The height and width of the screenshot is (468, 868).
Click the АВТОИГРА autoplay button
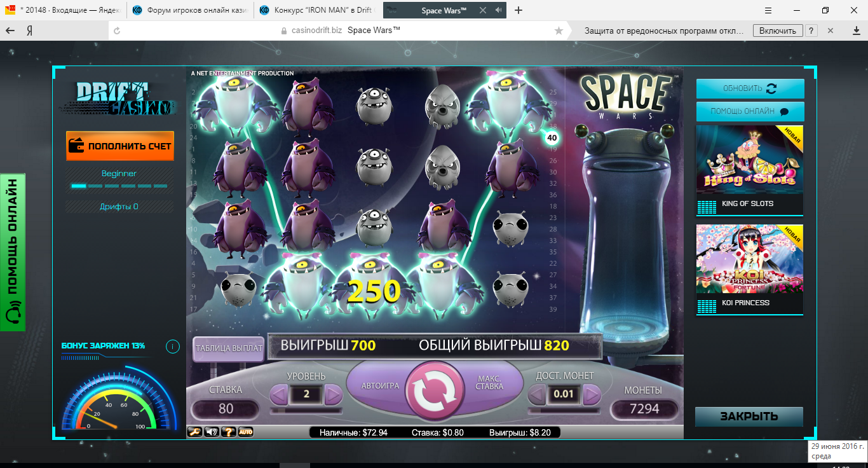380,386
